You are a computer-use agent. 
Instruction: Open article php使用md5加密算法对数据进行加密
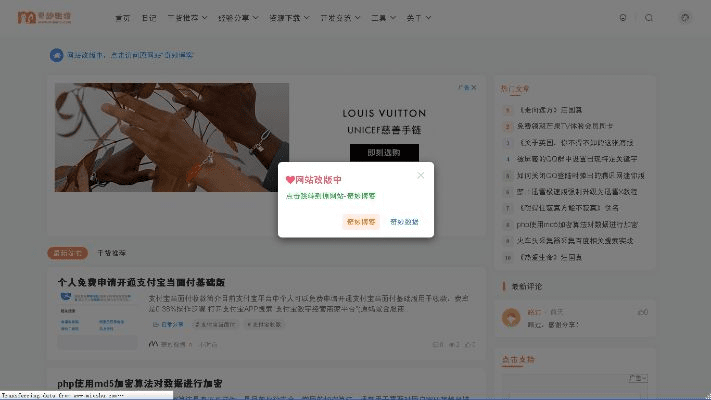click(x=140, y=384)
